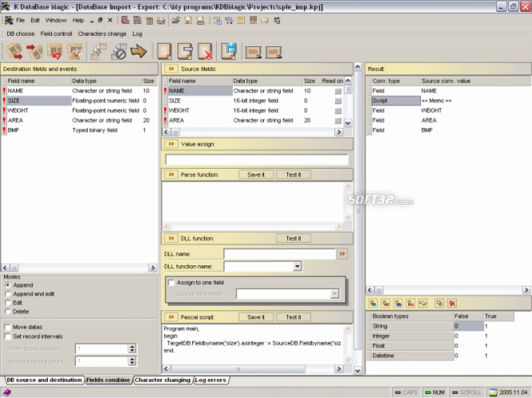Click the page with blue field icon
Image resolution: width=532 pixels, height=398 pixels.
click(x=185, y=51)
